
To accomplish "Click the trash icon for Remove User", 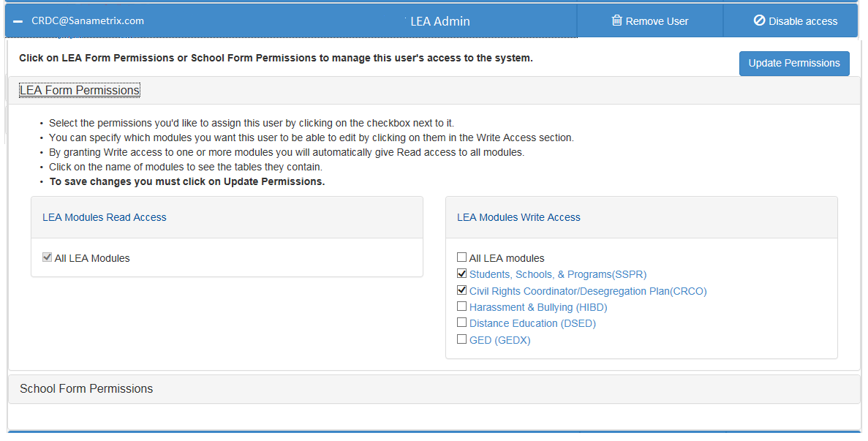I will (616, 21).
